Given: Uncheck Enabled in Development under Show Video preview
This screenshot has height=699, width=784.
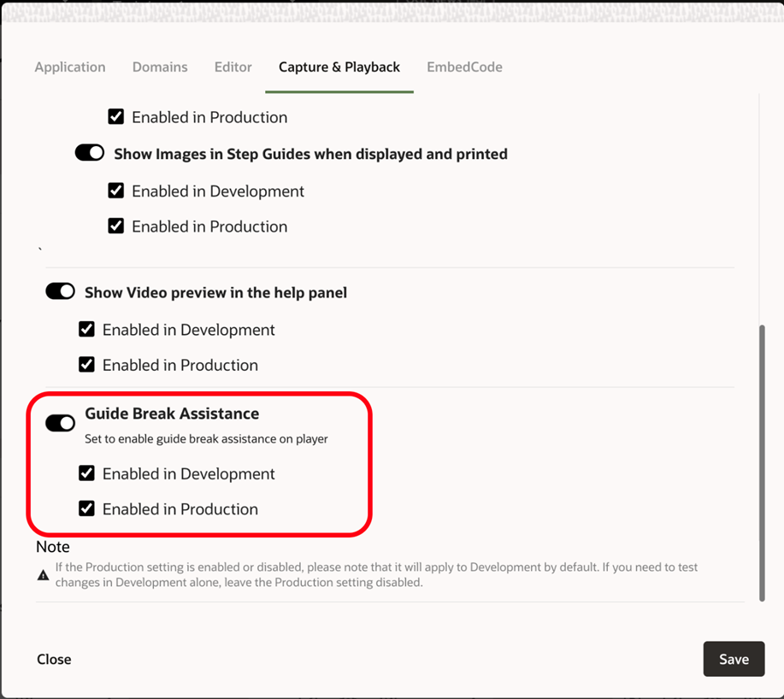Looking at the screenshot, I should click(x=87, y=329).
